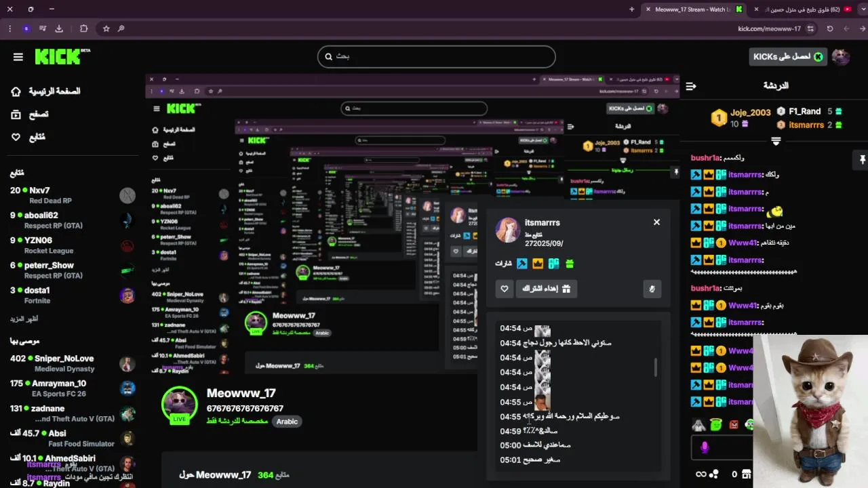Click the purple microphone icon in the chat input

pyautogui.click(x=705, y=447)
